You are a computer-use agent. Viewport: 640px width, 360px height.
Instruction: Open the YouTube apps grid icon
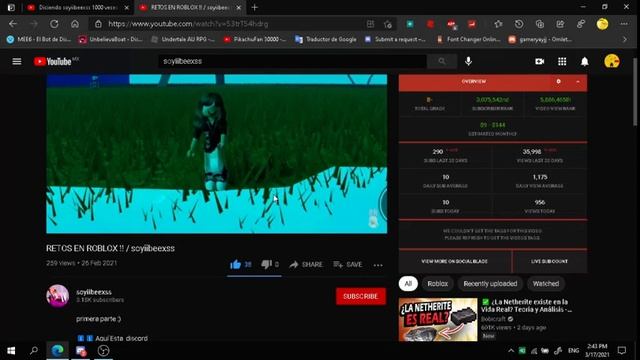(562, 61)
